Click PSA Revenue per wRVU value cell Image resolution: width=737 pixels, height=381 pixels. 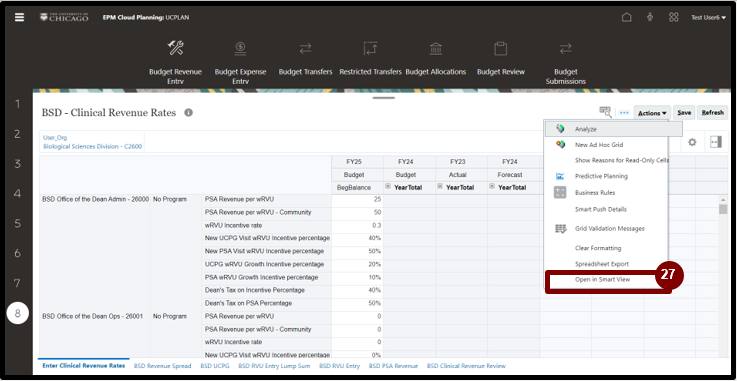[x=357, y=200]
